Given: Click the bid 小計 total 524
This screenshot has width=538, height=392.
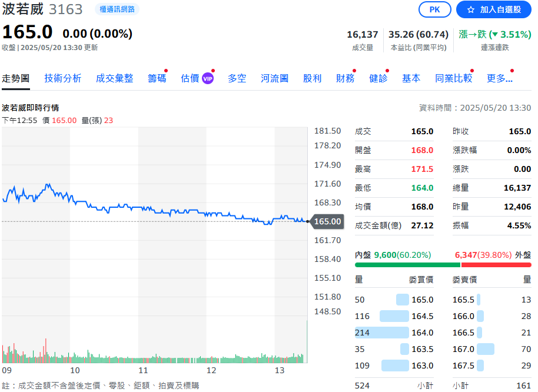Looking at the screenshot, I should click(362, 386).
